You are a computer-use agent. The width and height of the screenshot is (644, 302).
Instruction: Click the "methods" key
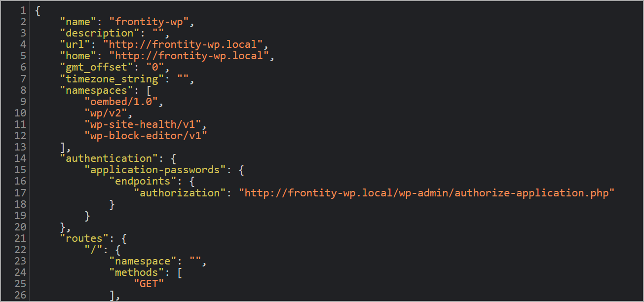pos(137,272)
